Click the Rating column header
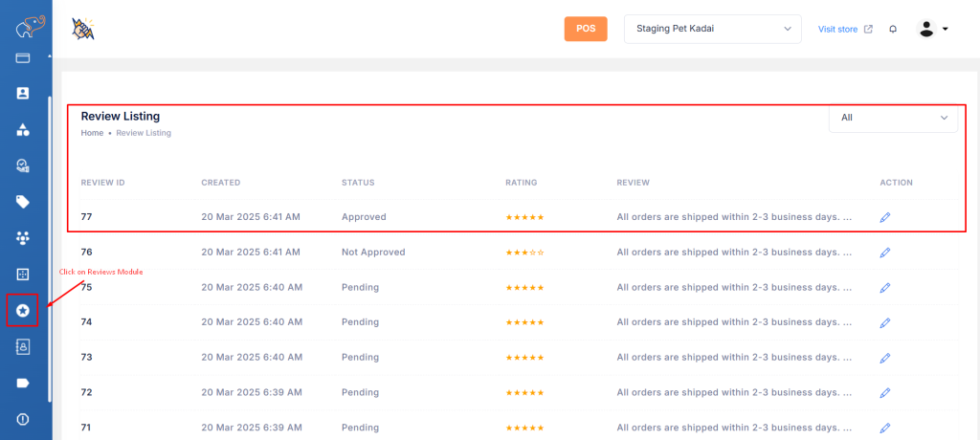 (x=521, y=183)
